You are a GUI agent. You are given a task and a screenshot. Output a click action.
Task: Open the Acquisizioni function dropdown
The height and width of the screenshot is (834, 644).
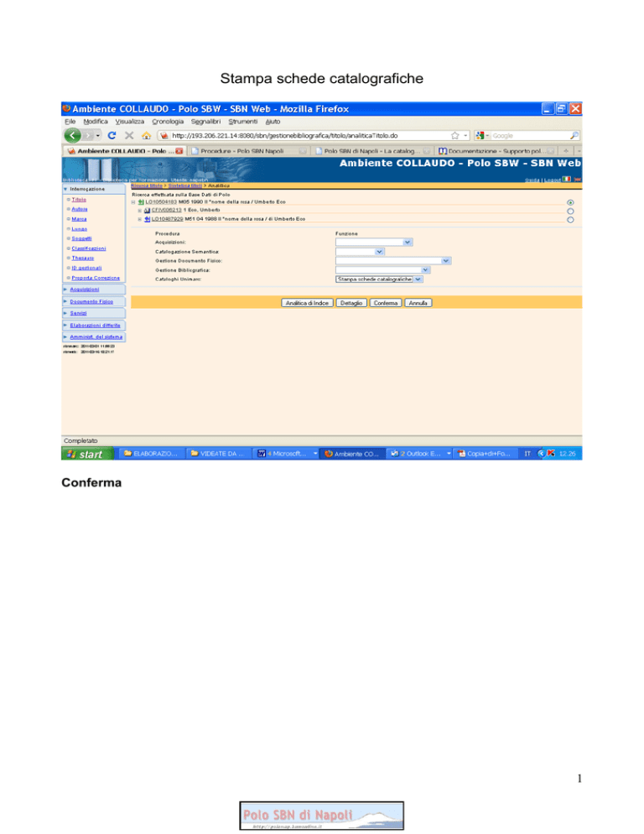click(x=374, y=242)
